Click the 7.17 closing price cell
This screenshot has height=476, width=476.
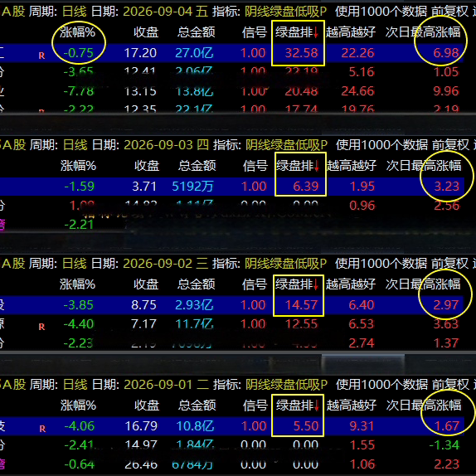(x=144, y=324)
